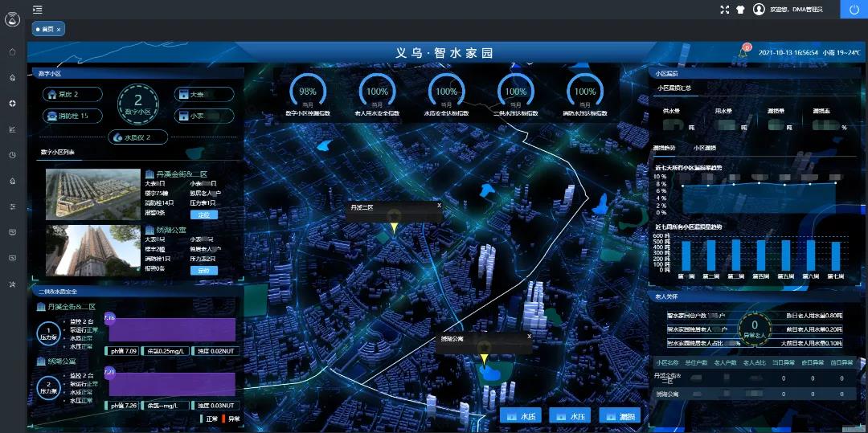Toggle the 漏损 map layer button
The width and height of the screenshot is (868, 433).
(x=620, y=415)
